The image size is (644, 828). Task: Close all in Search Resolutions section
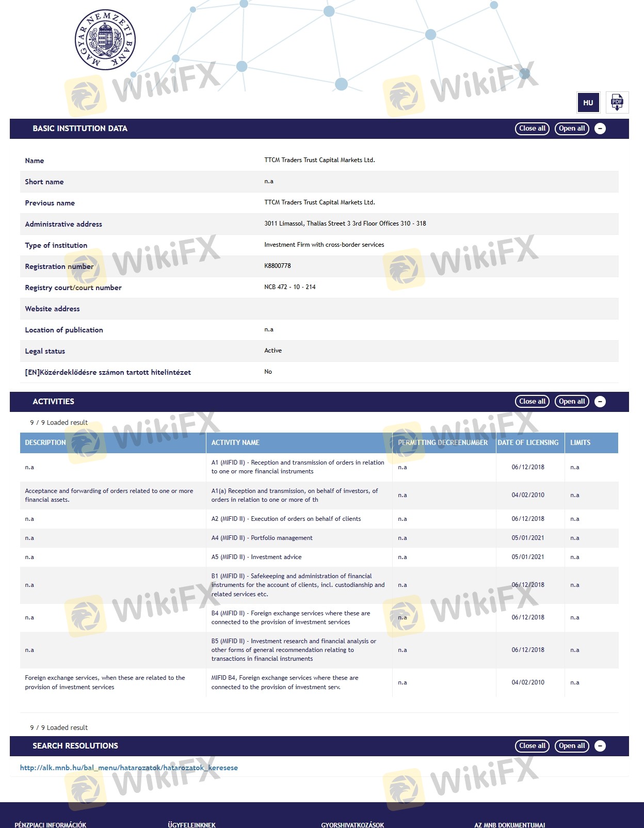[x=532, y=746]
